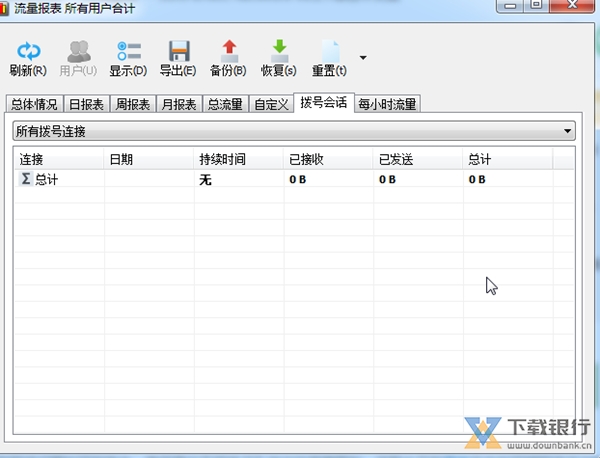Expand the toolbar overflow arrow
This screenshot has width=600, height=458.
(363, 58)
